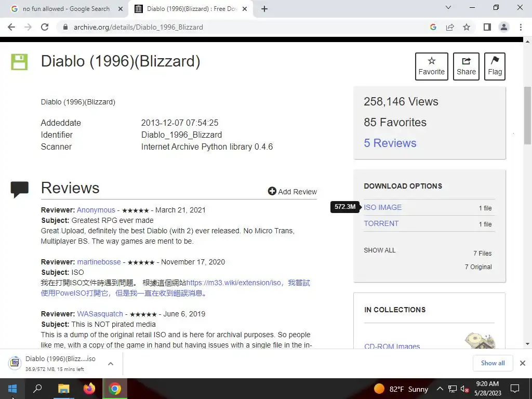Click the muted volume tray icon
This screenshot has height=399, width=532.
pos(464,389)
